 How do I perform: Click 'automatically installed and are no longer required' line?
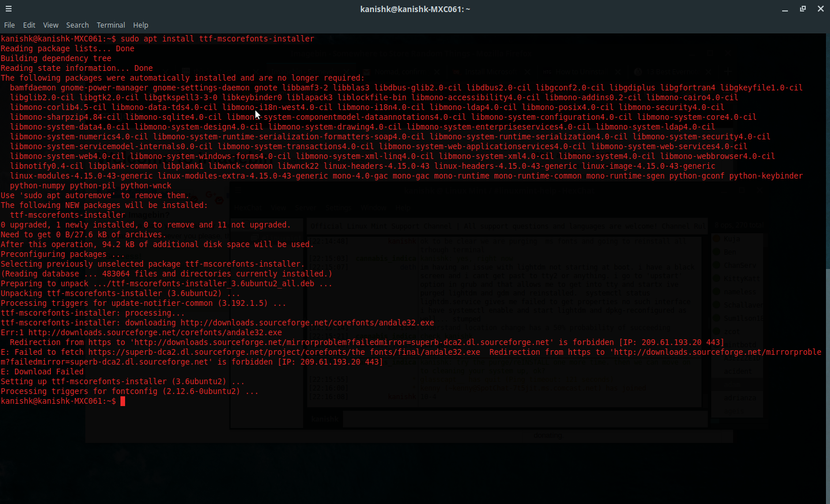pos(183,78)
